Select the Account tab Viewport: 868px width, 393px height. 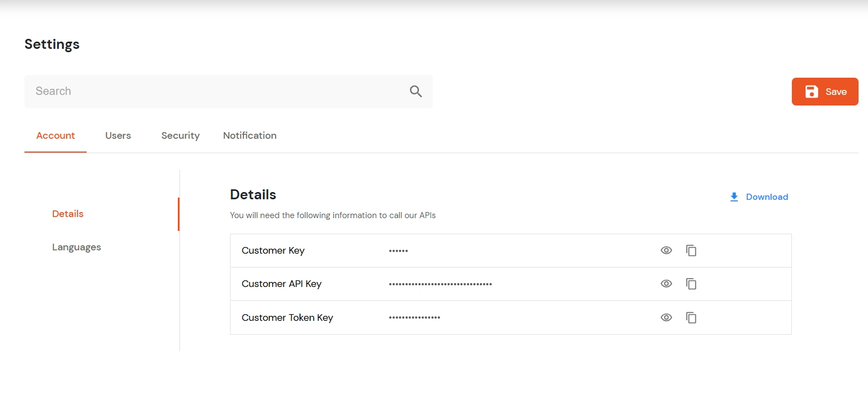click(x=56, y=135)
